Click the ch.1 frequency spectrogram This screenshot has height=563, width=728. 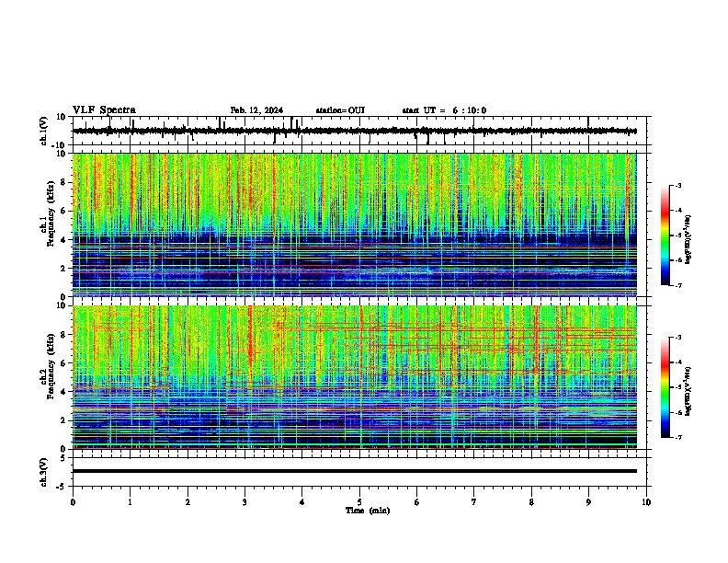[x=355, y=224]
